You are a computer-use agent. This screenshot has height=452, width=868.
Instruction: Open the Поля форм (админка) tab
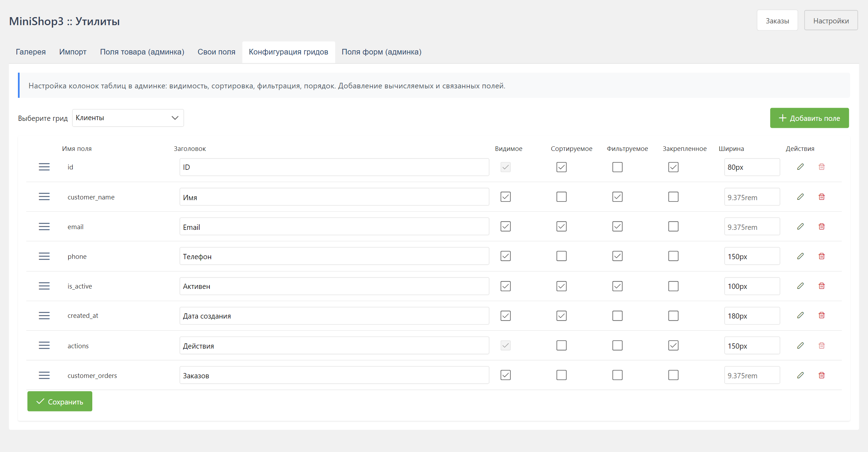pyautogui.click(x=381, y=52)
